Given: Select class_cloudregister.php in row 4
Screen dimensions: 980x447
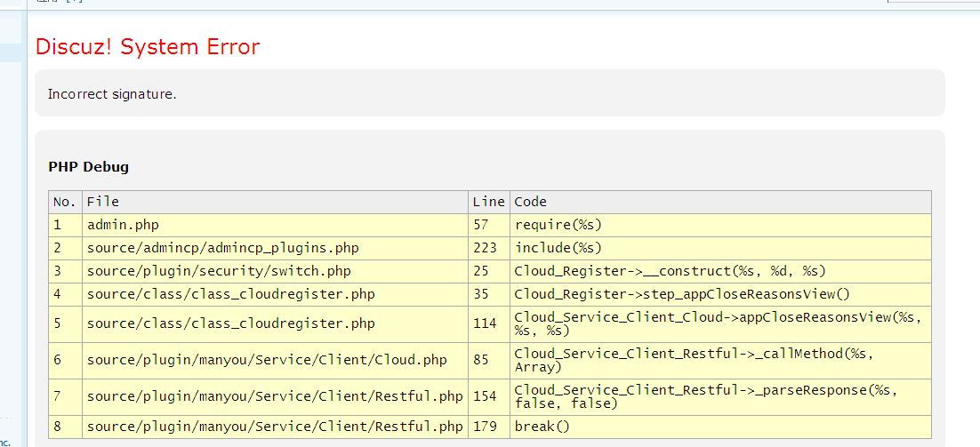Looking at the screenshot, I should click(x=275, y=294).
